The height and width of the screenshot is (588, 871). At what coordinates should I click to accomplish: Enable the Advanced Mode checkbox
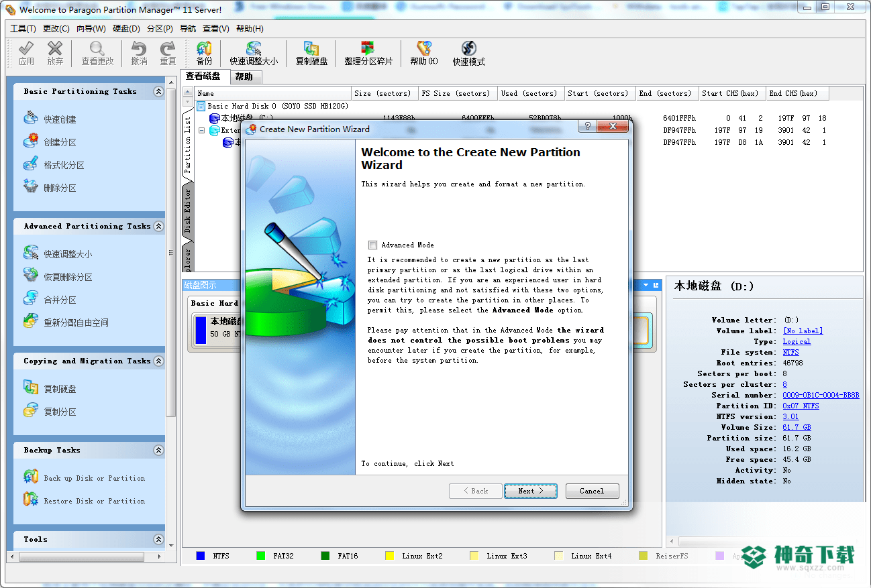coord(372,245)
